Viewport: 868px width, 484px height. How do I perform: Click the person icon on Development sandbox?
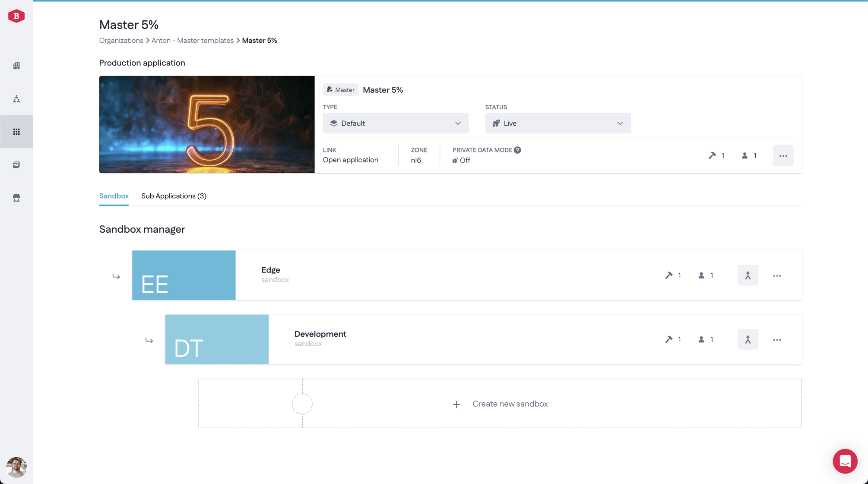coord(701,339)
